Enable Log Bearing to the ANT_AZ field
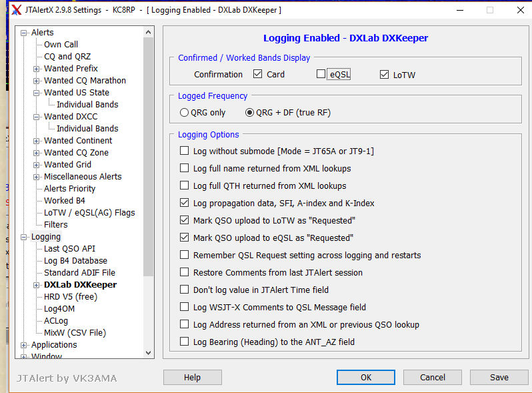The image size is (532, 393). pos(184,342)
